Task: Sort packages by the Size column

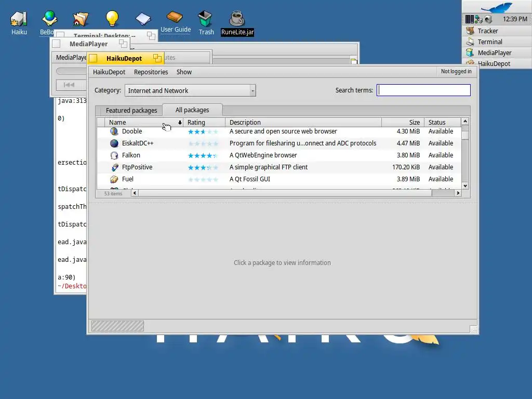Action: pyautogui.click(x=403, y=123)
